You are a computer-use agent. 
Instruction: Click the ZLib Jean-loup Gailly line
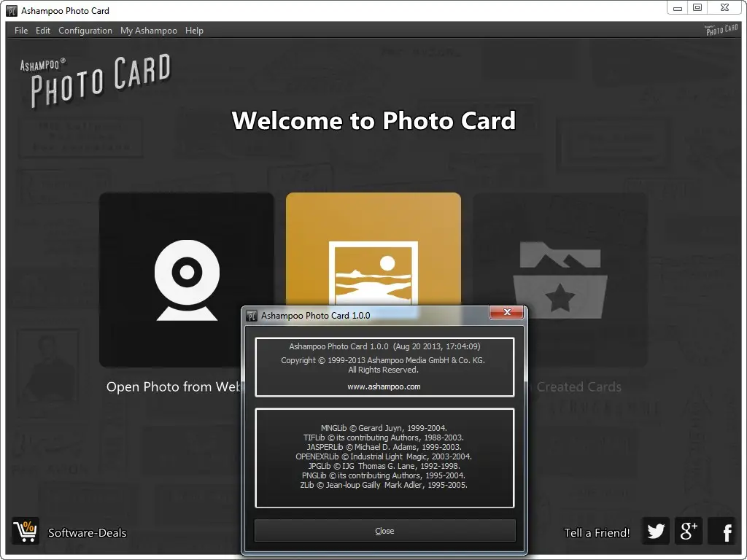(x=384, y=485)
